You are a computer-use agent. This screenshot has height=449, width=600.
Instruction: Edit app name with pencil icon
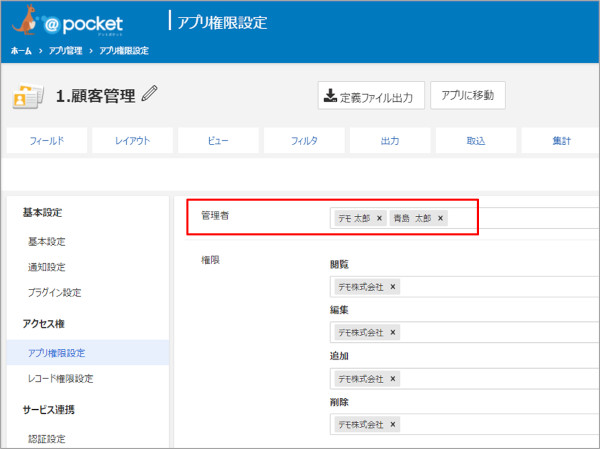tap(149, 94)
